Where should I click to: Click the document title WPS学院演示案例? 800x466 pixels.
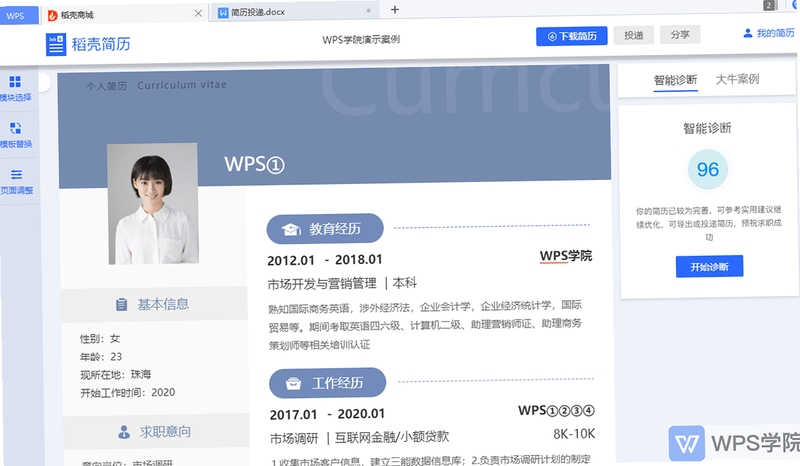pyautogui.click(x=361, y=40)
